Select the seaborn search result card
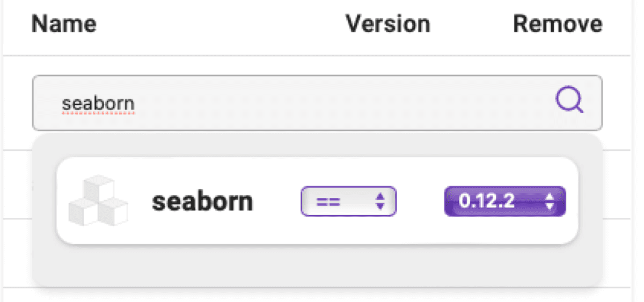The height and width of the screenshot is (302, 644). (317, 201)
